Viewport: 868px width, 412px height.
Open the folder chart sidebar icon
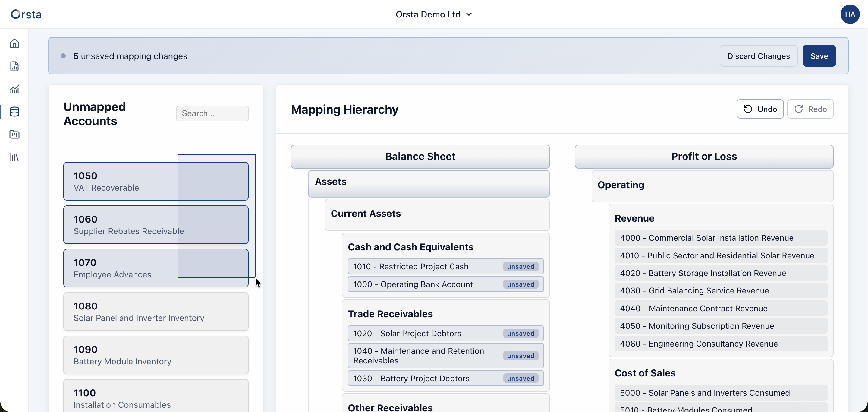[x=14, y=135]
